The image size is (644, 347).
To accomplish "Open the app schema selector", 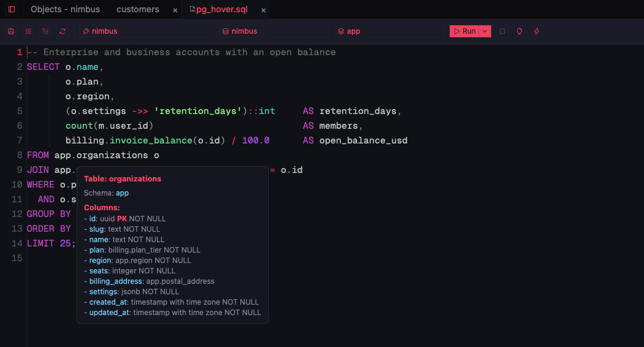I will coord(389,31).
